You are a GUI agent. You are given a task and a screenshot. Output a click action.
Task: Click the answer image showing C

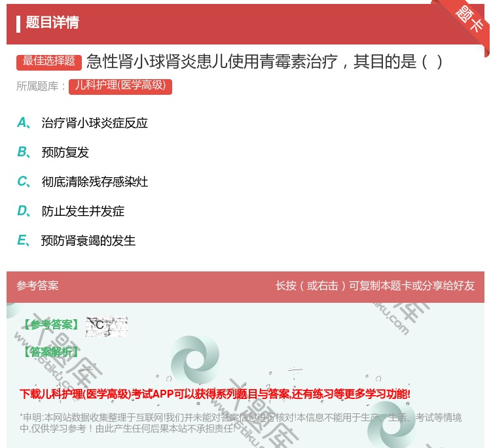point(107,326)
